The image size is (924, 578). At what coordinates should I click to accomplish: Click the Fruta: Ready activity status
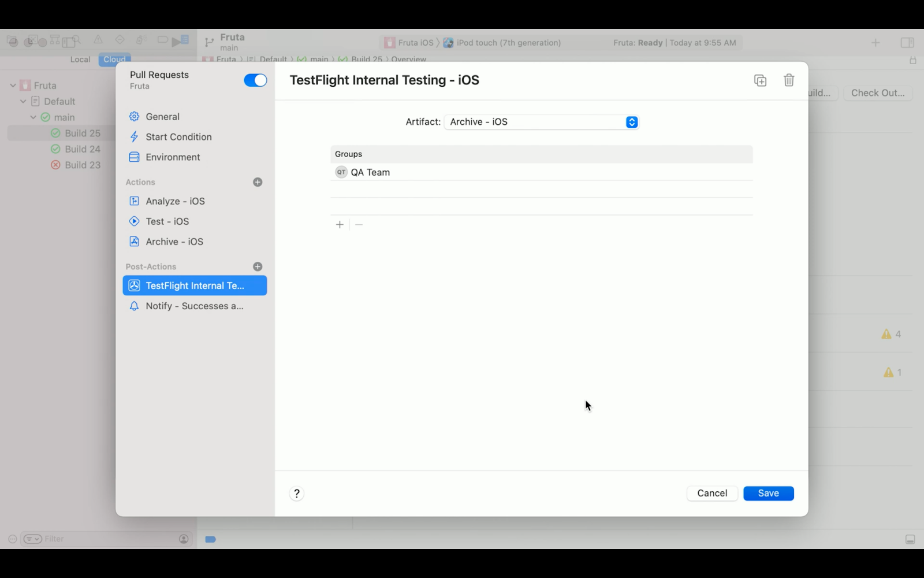pos(675,43)
